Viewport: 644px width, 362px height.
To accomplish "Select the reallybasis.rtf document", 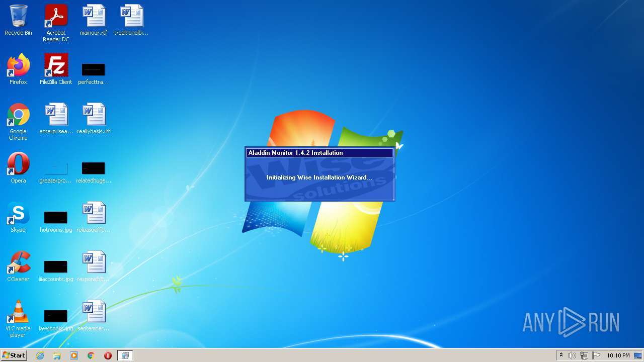I will point(94,119).
